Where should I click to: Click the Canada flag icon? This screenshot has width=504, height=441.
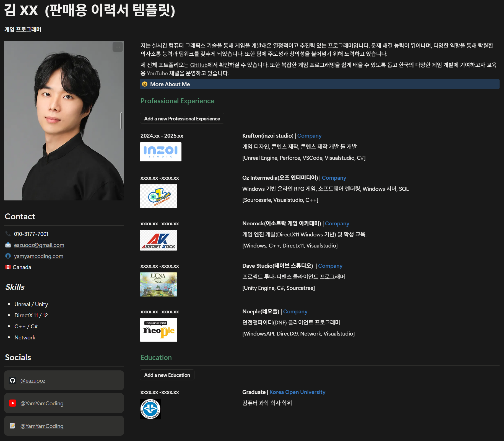tap(8, 267)
